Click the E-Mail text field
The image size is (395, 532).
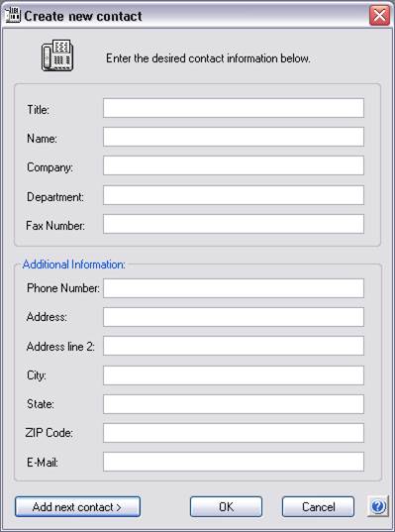[234, 462]
